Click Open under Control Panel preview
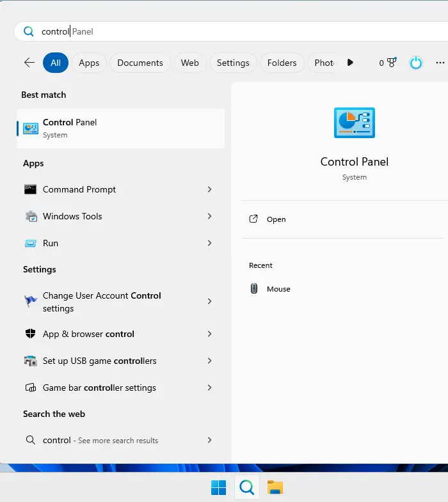The width and height of the screenshot is (448, 502). (x=276, y=219)
